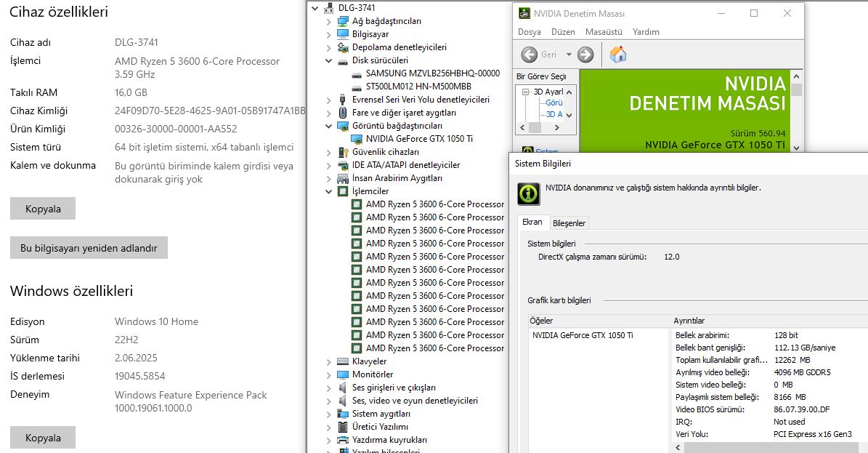Open the back button history dropdown arrow

point(569,55)
